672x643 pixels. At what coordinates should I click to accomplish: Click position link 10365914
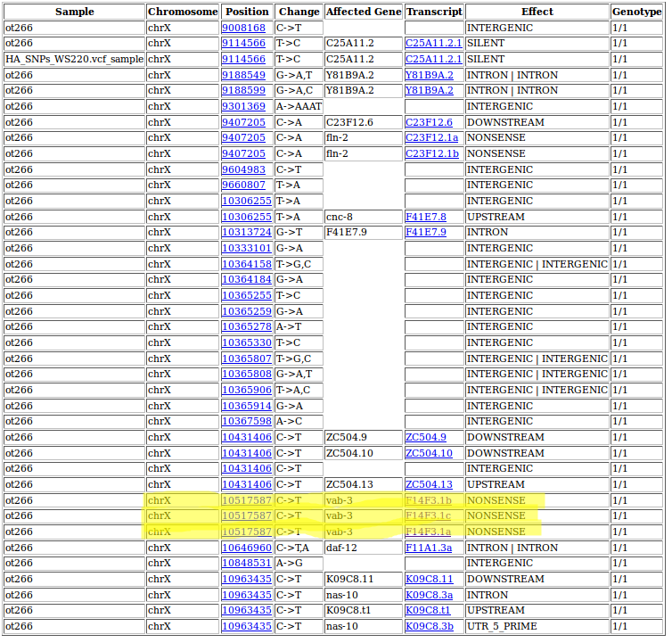pyautogui.click(x=247, y=406)
